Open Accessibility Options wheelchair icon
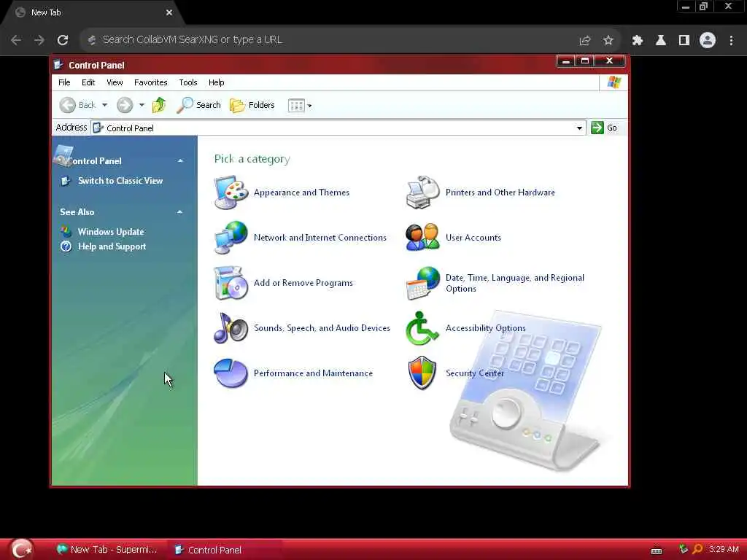747x560 pixels. (x=422, y=328)
